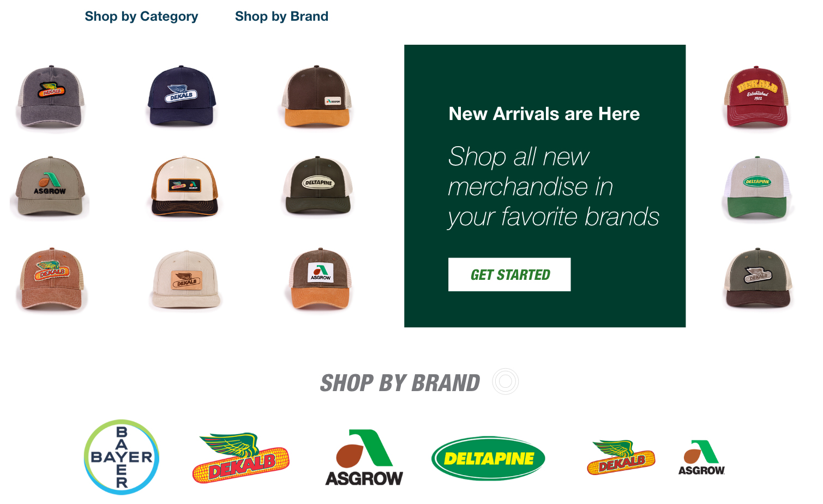Open the green-brim Deltapine cap

pos(758,189)
